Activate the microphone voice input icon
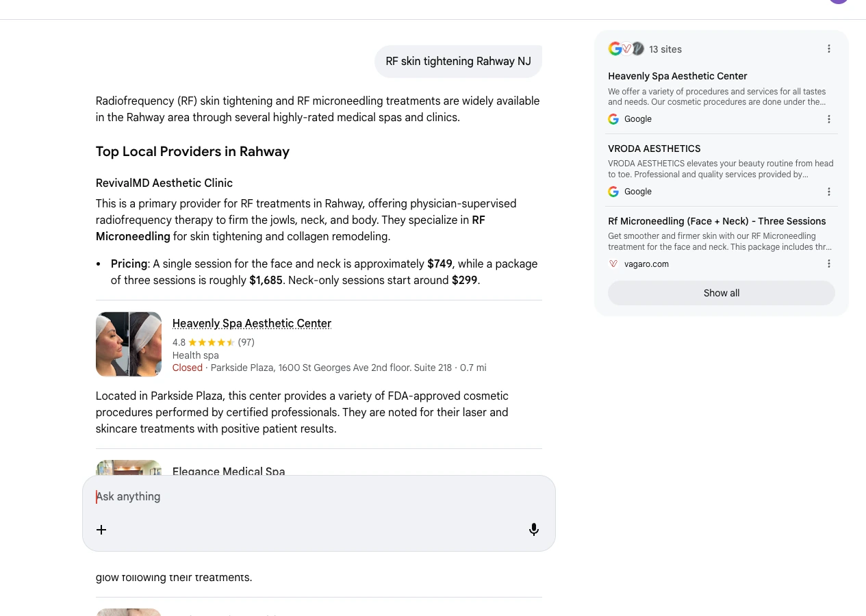The width and height of the screenshot is (866, 616). click(534, 530)
